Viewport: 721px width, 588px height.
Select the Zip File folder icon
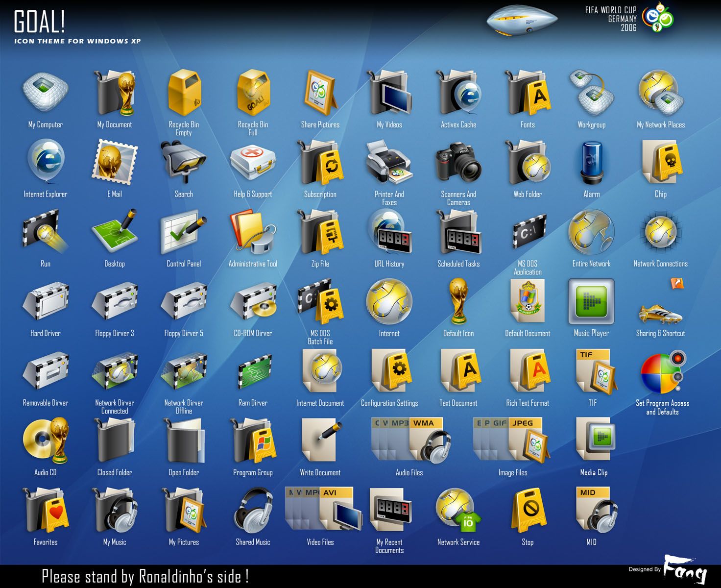[320, 231]
